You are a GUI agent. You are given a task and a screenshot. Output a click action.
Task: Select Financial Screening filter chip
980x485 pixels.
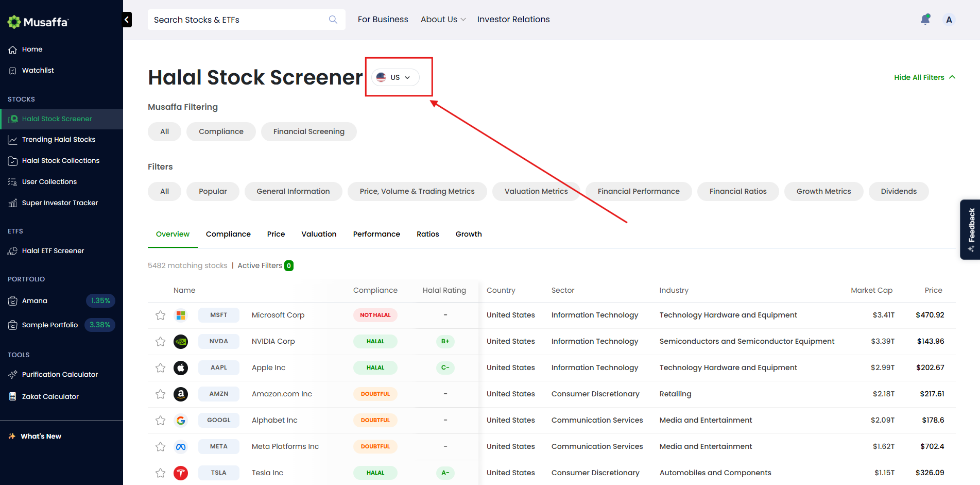309,131
